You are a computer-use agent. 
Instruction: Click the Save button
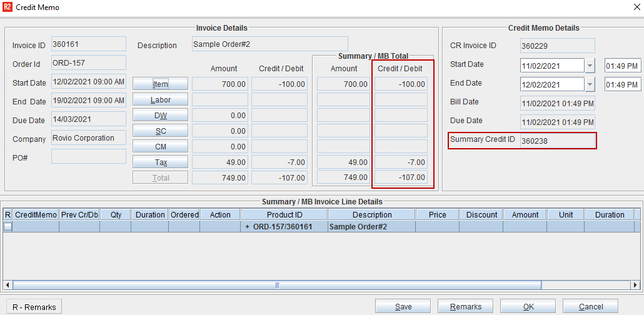click(403, 306)
